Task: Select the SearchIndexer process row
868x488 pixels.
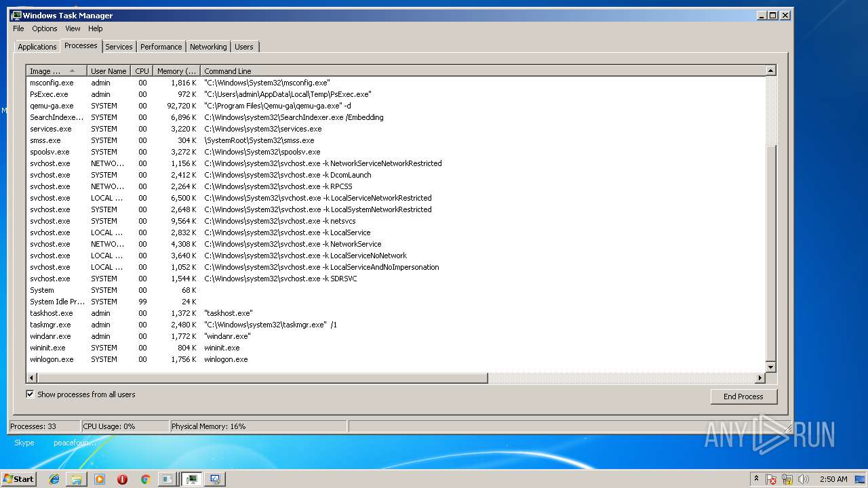Action: tap(395, 117)
